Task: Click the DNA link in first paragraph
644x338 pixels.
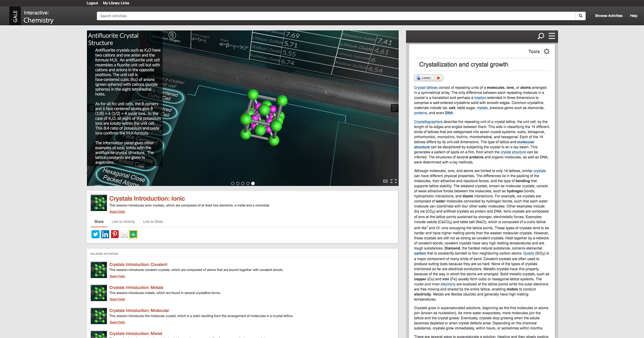Action: click(x=449, y=113)
